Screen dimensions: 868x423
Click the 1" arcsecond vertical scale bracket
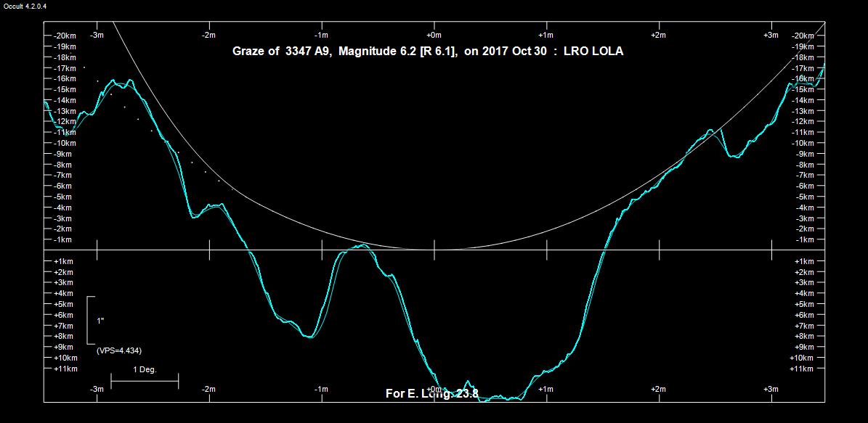point(89,320)
